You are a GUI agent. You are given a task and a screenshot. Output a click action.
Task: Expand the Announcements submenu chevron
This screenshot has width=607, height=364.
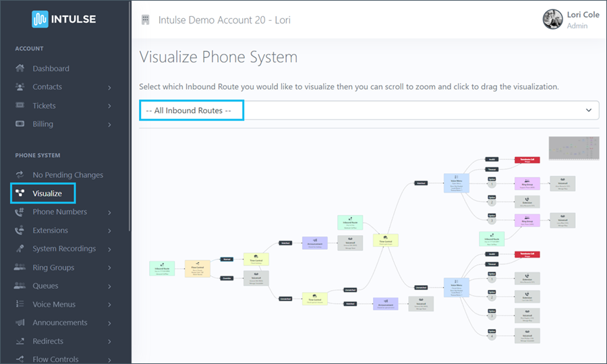click(x=109, y=323)
